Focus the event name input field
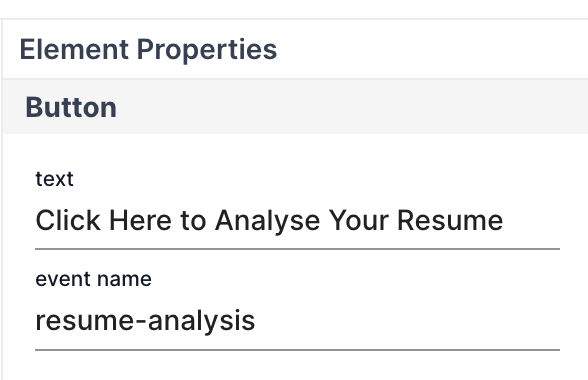Viewport: 588px width, 380px height. point(297,321)
